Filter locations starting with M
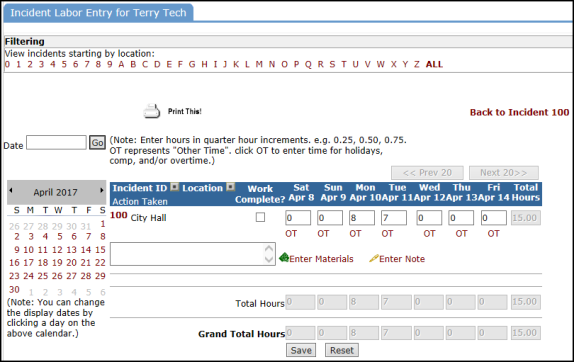This screenshot has width=574, height=362. (x=259, y=64)
